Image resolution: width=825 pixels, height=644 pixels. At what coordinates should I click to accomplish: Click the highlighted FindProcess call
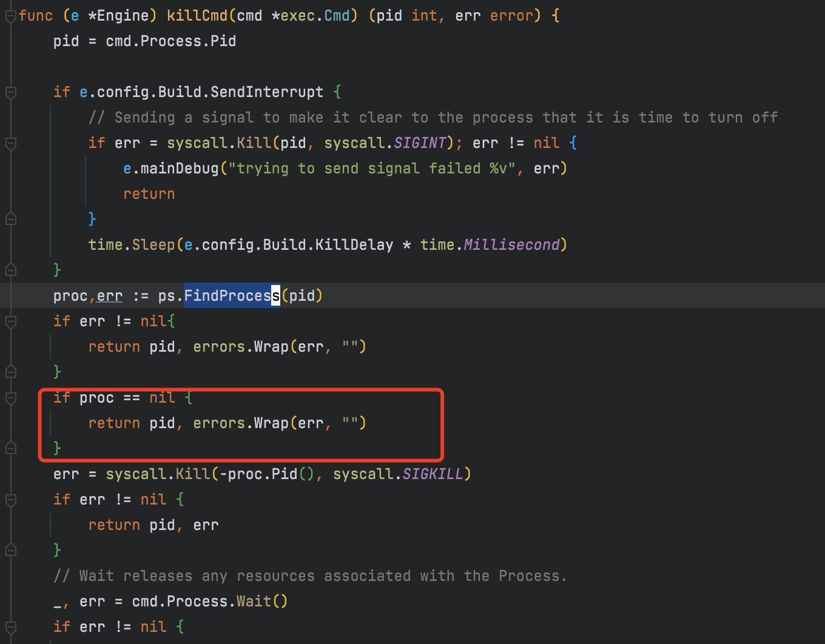click(232, 296)
